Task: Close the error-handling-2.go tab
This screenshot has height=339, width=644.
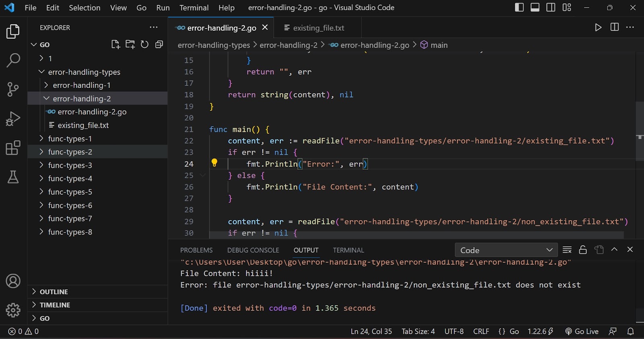Action: (265, 27)
